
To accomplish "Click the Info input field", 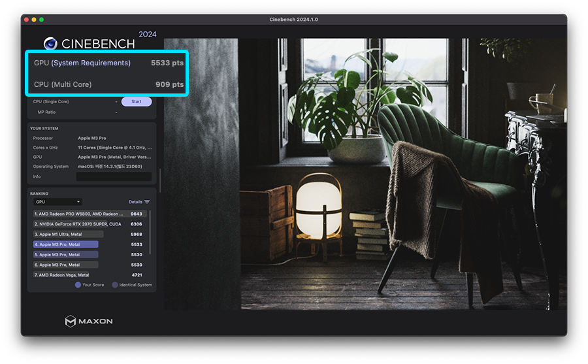I will (114, 176).
